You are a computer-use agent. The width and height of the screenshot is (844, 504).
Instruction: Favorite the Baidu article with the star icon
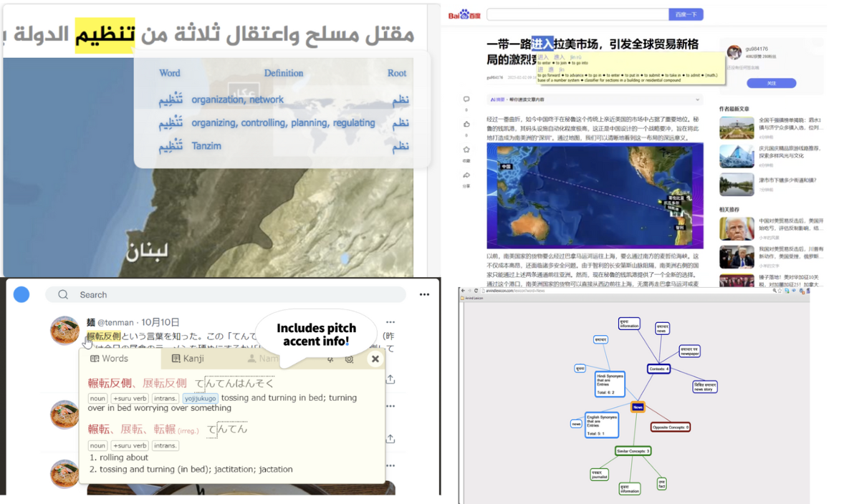(466, 150)
